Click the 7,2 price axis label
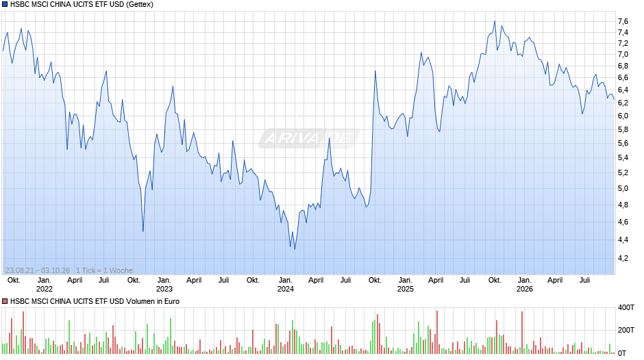Viewport: 644px width, 360px height. coord(623,44)
